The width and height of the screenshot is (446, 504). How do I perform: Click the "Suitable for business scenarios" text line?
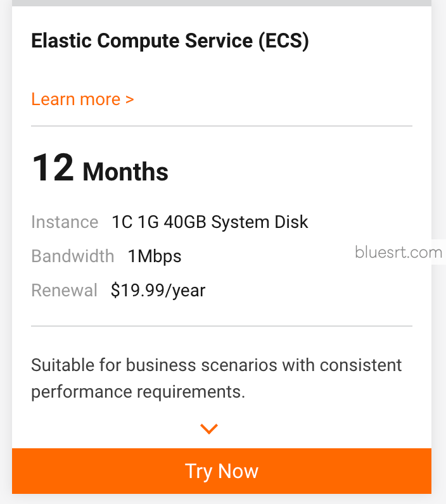pyautogui.click(x=216, y=365)
